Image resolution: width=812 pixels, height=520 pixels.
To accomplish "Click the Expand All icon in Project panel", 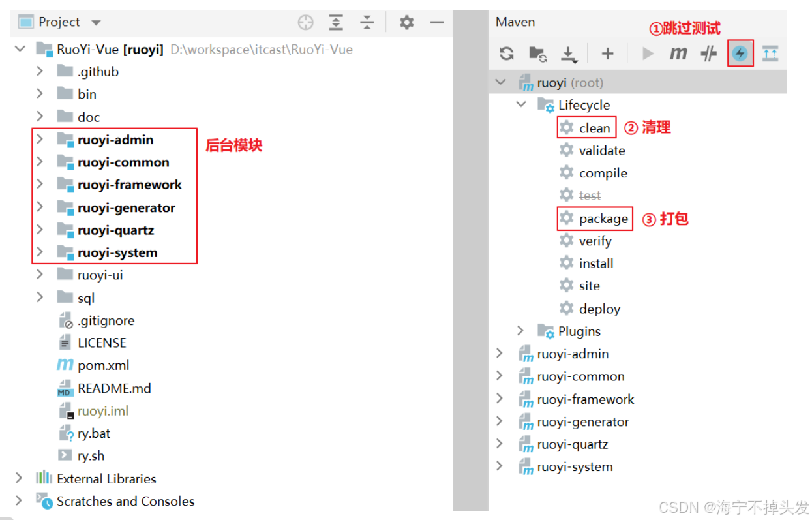I will click(336, 23).
